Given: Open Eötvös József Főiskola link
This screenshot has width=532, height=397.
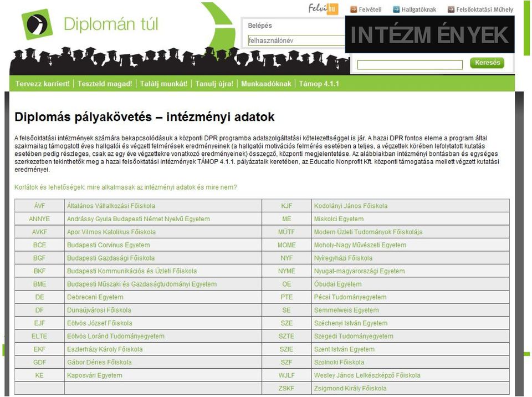Looking at the screenshot, I should pyautogui.click(x=99, y=323).
